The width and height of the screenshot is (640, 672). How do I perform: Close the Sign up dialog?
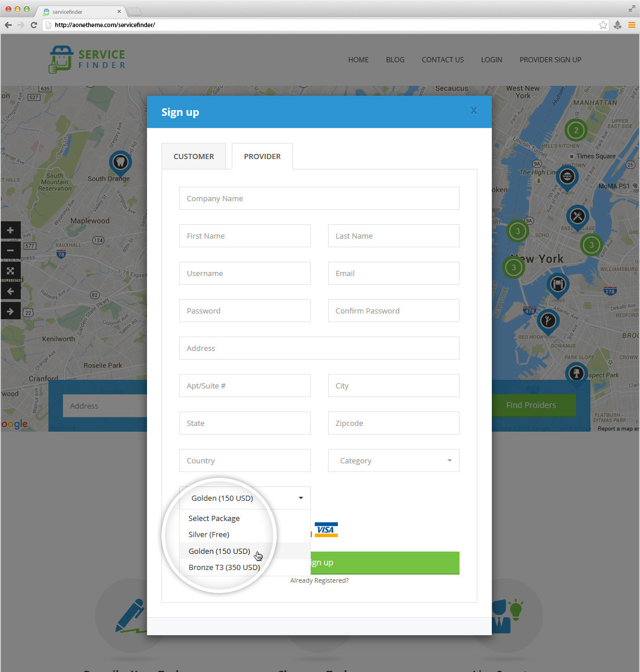473,111
